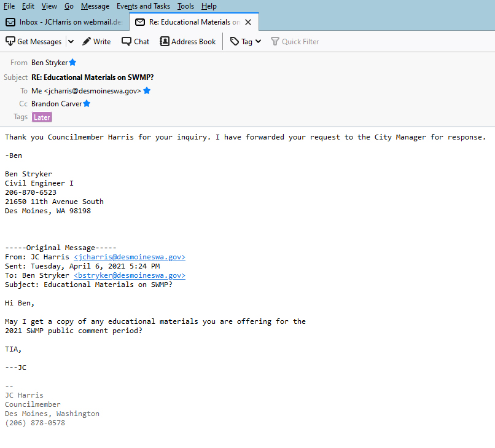This screenshot has height=448, width=495.
Task: Open the Go menu
Action: [x=69, y=6]
